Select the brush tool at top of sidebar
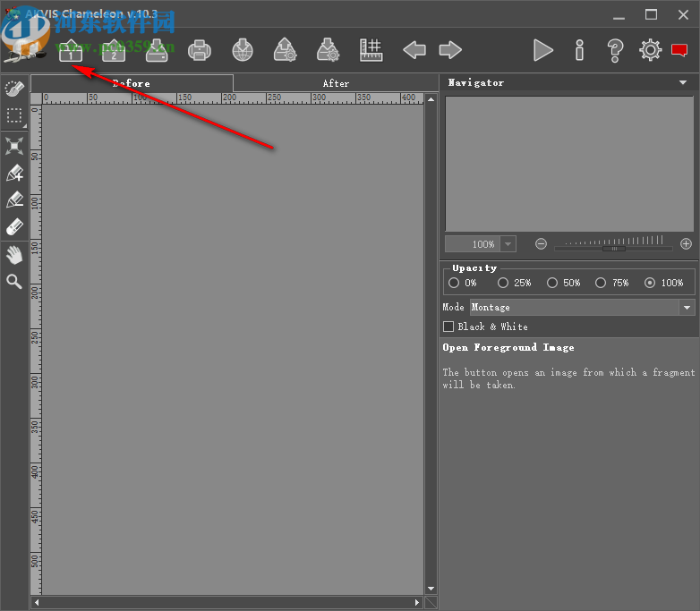Screen dimensions: 700x611 pyautogui.click(x=14, y=89)
